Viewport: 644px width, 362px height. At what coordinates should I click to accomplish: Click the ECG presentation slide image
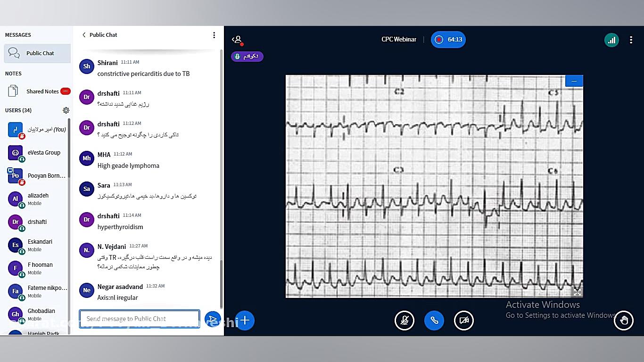(x=434, y=186)
